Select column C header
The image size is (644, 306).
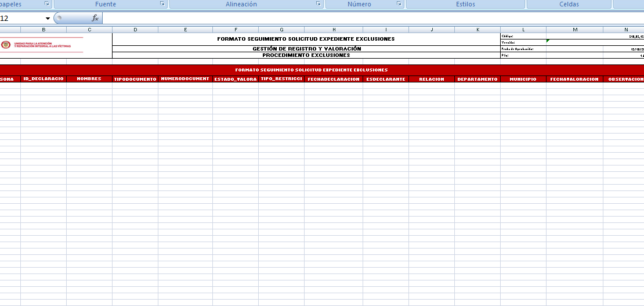click(89, 30)
